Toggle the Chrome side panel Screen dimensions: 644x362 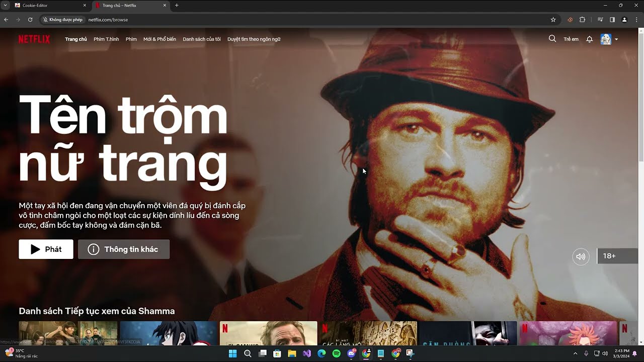(x=612, y=20)
